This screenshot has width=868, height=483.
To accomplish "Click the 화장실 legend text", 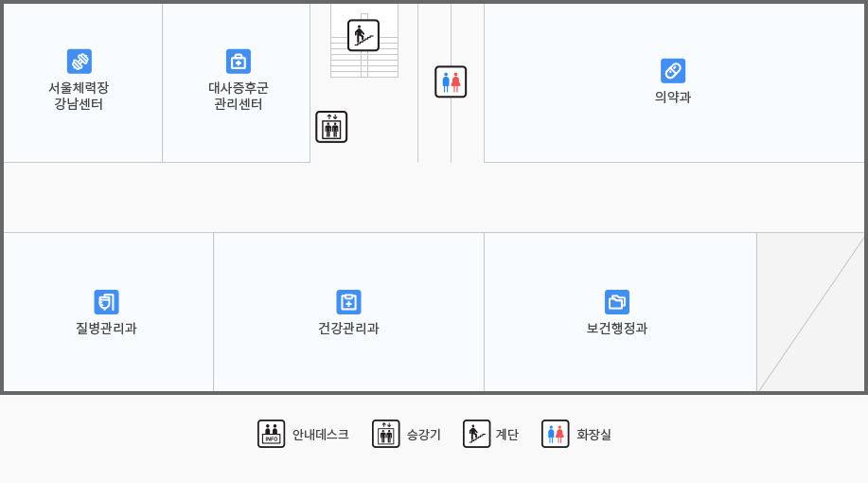I will click(x=593, y=435).
